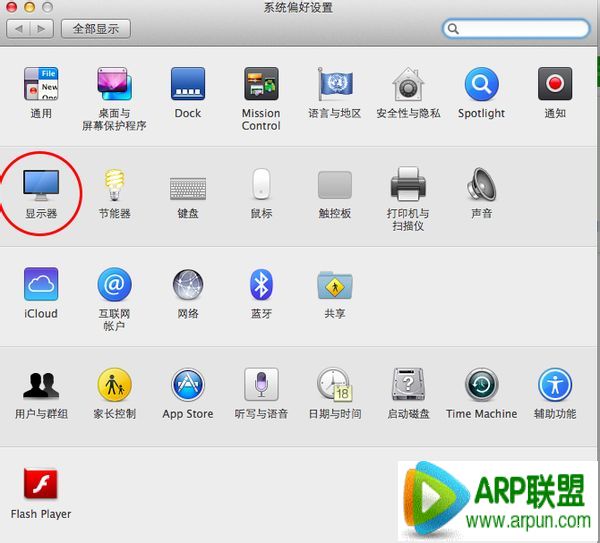Click the search magnifier icon in the field
This screenshot has width=600, height=543.
coord(453,29)
